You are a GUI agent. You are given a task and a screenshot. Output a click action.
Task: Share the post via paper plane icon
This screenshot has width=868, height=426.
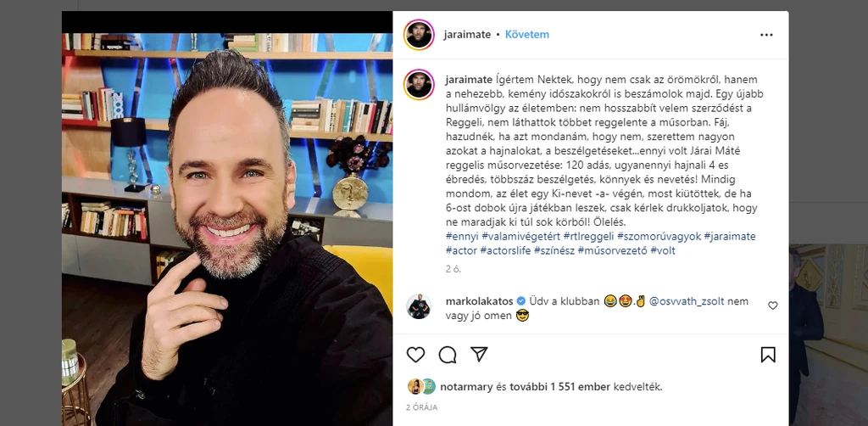point(479,355)
